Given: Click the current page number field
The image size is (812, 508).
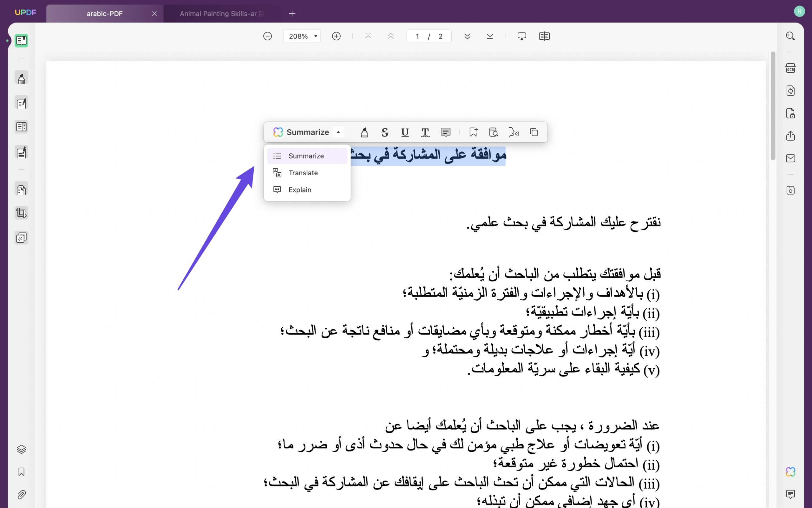Looking at the screenshot, I should pos(417,36).
